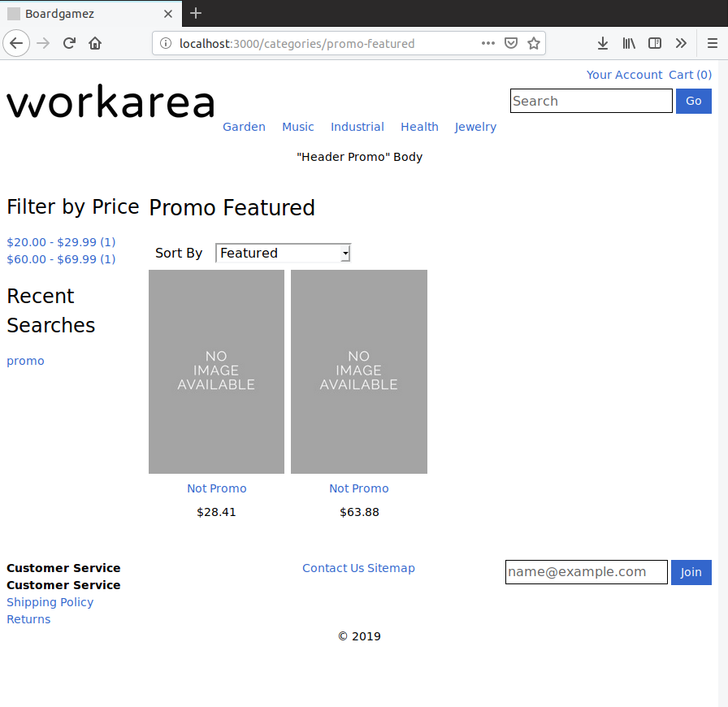Viewport: 728px width, 707px height.
Task: Open the Contact Us link
Action: point(333,568)
